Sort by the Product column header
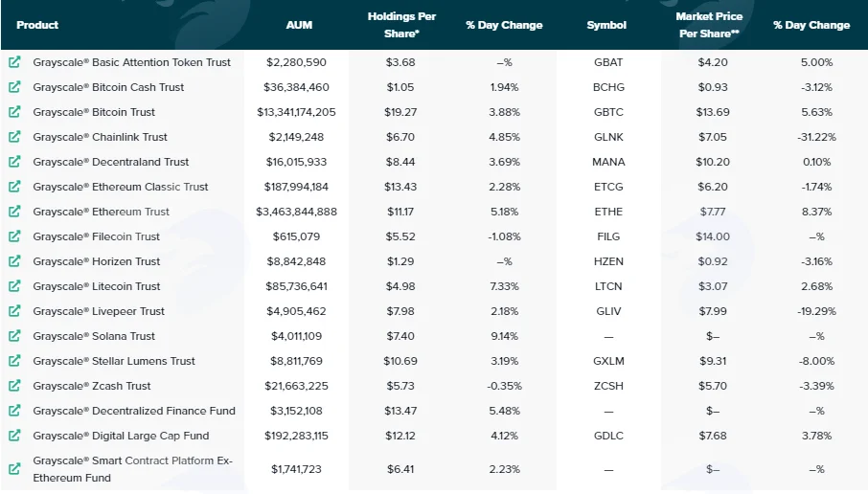868x494 pixels. pyautogui.click(x=37, y=25)
